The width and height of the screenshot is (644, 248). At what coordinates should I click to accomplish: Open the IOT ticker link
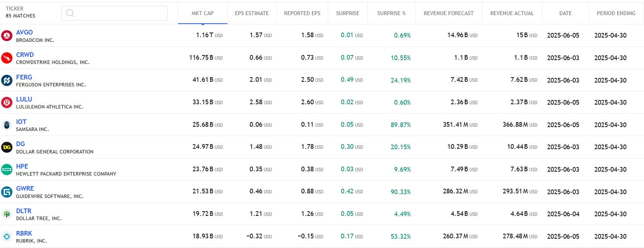[x=21, y=122]
